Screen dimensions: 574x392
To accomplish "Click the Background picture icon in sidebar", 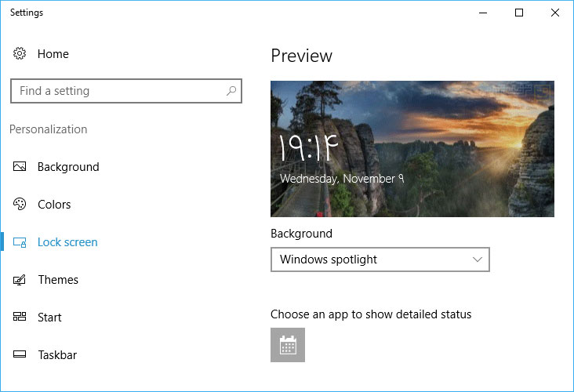I will (x=20, y=167).
